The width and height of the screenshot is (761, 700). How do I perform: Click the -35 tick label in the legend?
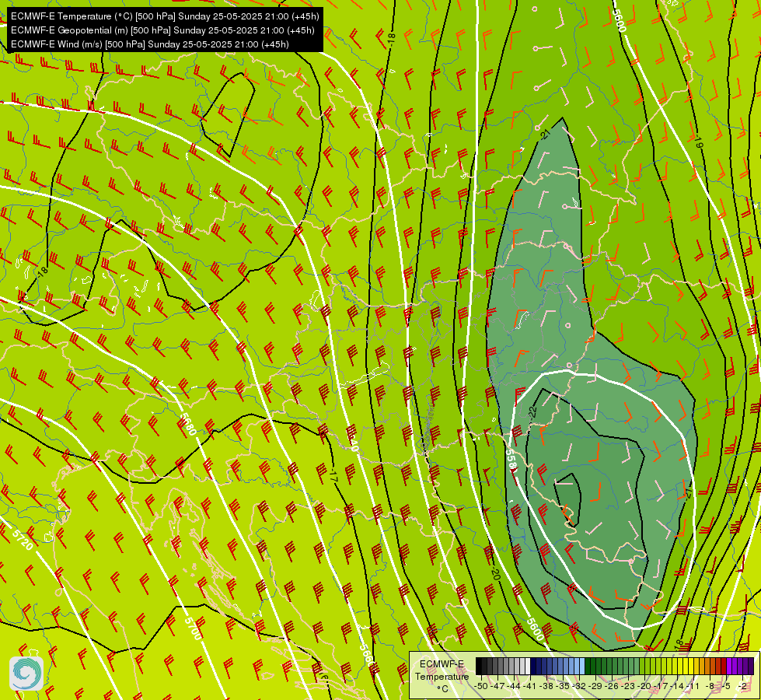[563, 686]
